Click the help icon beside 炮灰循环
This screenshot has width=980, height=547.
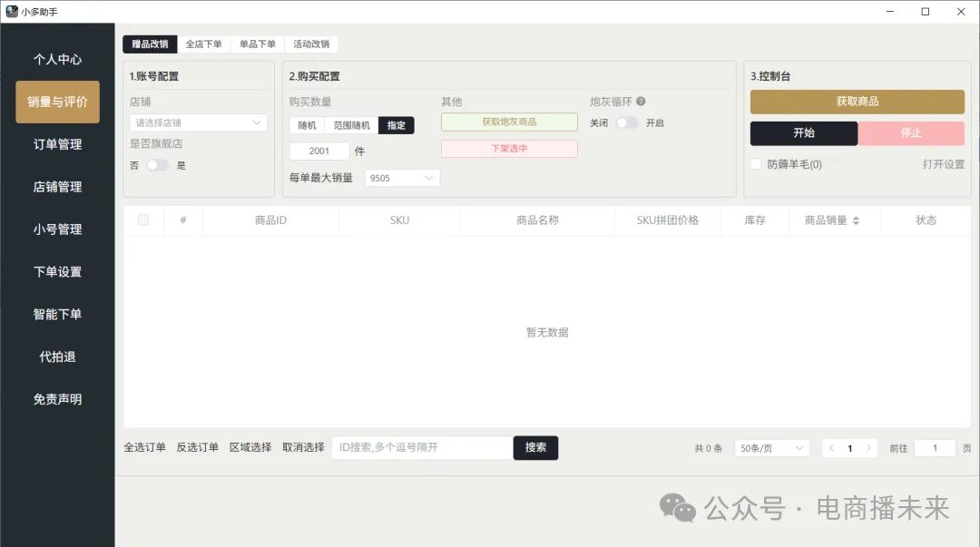coord(641,103)
